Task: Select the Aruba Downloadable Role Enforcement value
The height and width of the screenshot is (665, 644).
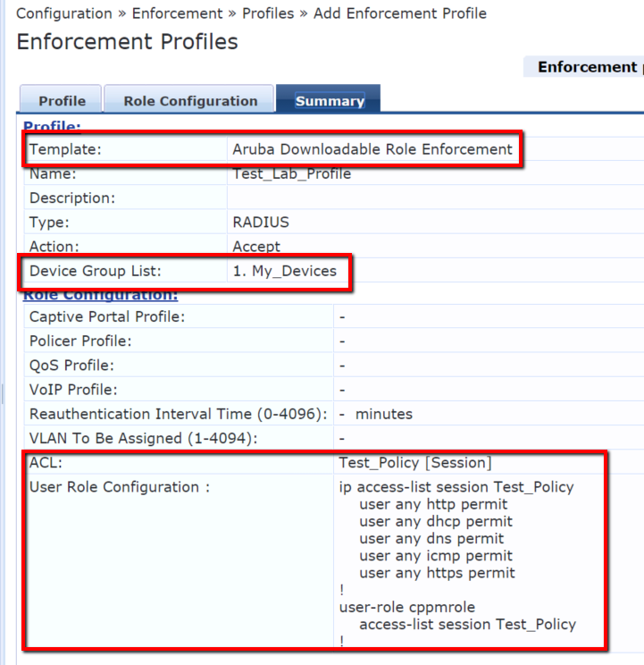Action: 372,149
